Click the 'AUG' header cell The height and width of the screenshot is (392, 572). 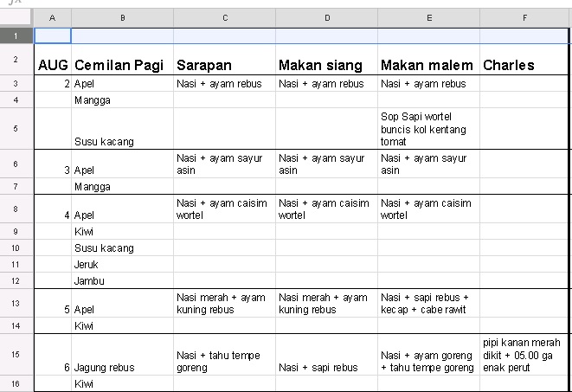[x=53, y=60]
